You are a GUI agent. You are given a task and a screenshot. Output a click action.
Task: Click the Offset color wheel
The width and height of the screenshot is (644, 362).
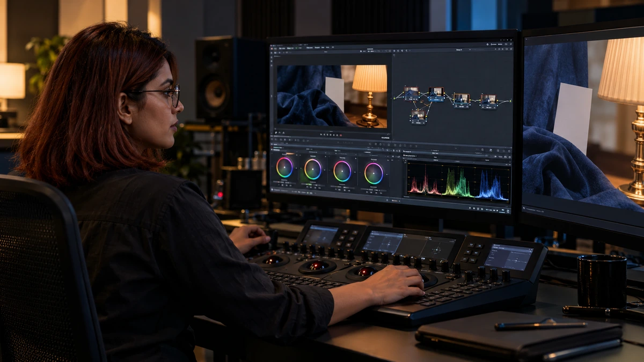374,173
